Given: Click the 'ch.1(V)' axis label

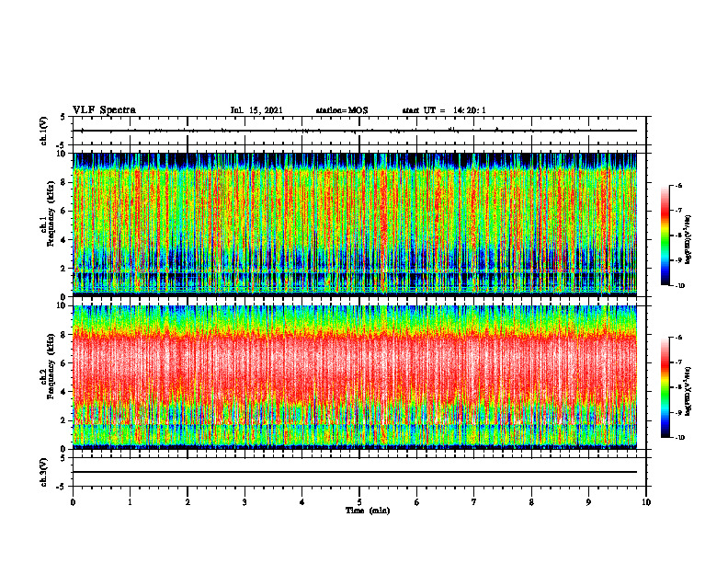Looking at the screenshot, I should click(44, 131).
